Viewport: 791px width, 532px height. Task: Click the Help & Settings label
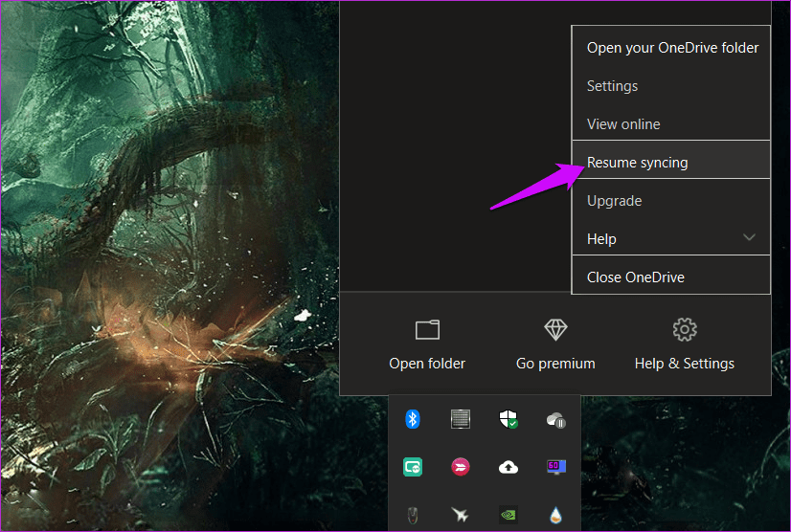tap(685, 364)
